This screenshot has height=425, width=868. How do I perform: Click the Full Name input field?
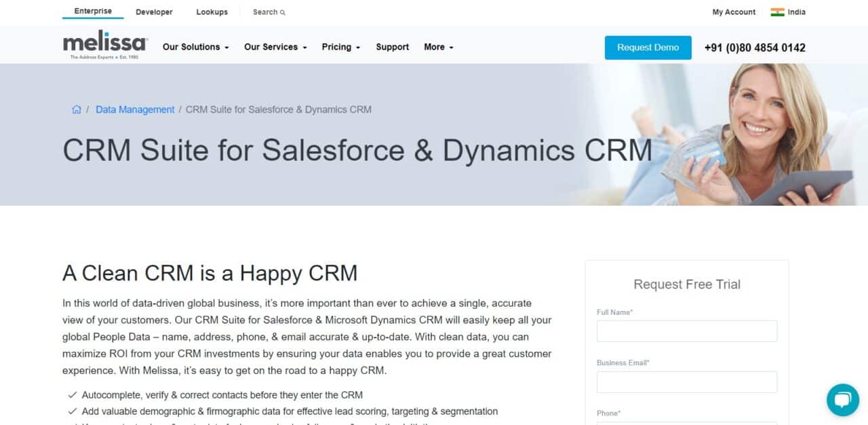687,331
